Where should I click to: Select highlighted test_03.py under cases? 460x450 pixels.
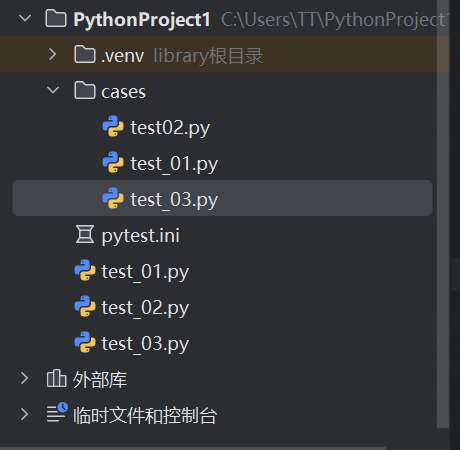[x=174, y=200]
